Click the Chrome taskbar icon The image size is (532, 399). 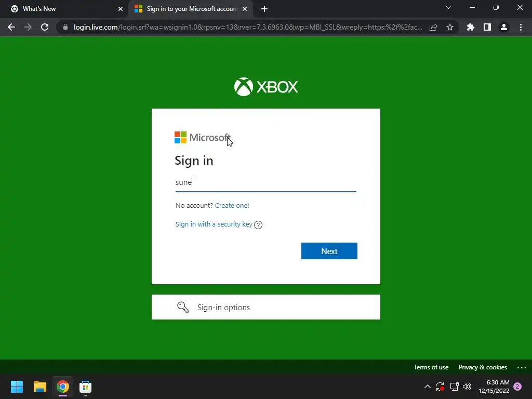(x=63, y=387)
